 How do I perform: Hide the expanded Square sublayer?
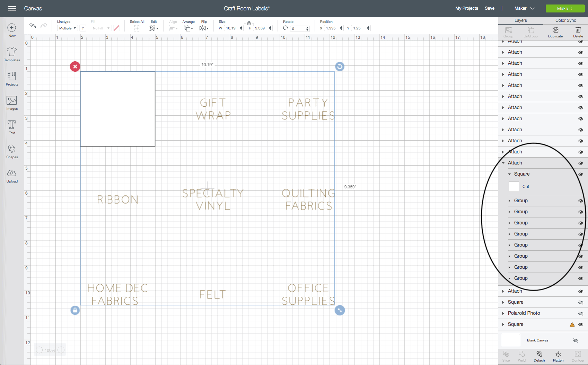(x=581, y=174)
